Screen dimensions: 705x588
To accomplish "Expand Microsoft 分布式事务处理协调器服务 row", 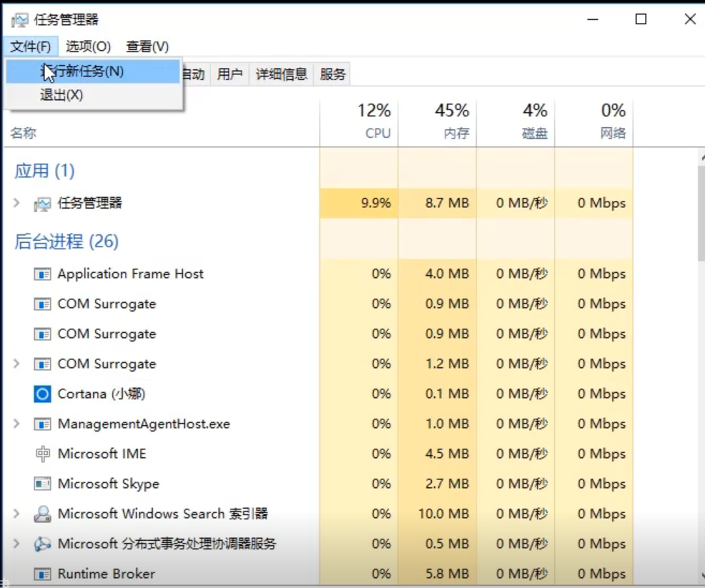I will (x=16, y=544).
